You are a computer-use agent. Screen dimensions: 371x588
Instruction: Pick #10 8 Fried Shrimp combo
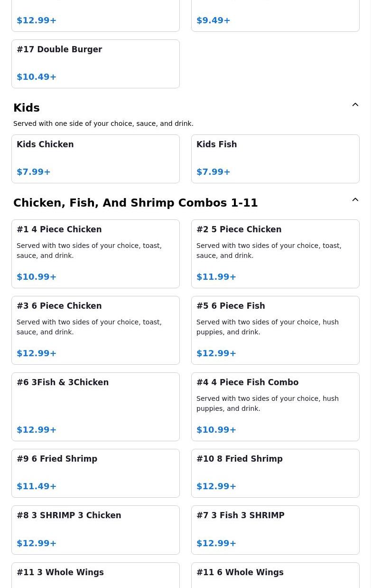pos(275,473)
